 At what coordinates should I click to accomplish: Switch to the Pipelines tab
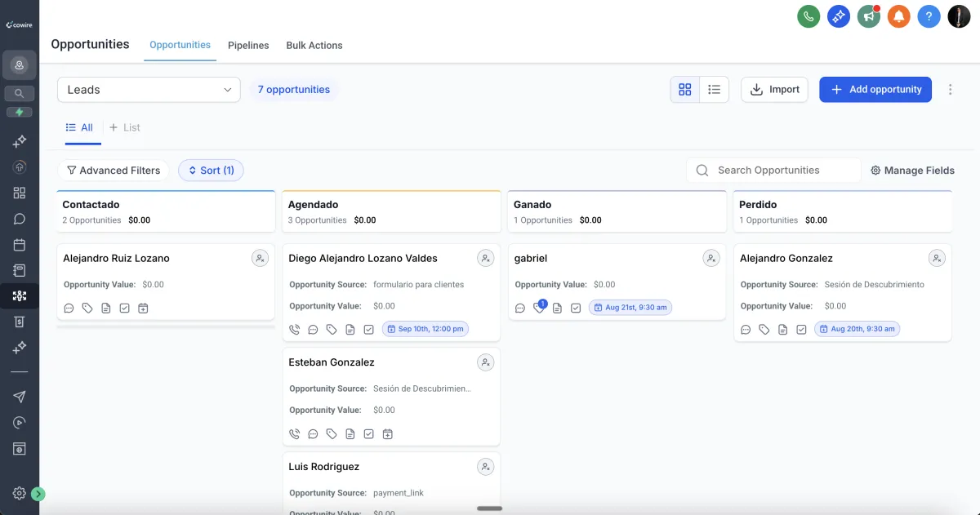[248, 46]
